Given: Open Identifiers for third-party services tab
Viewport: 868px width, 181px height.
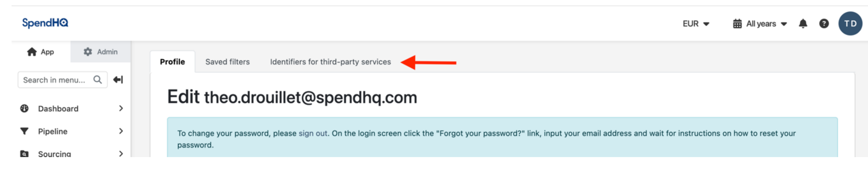Looking at the screenshot, I should tap(330, 62).
